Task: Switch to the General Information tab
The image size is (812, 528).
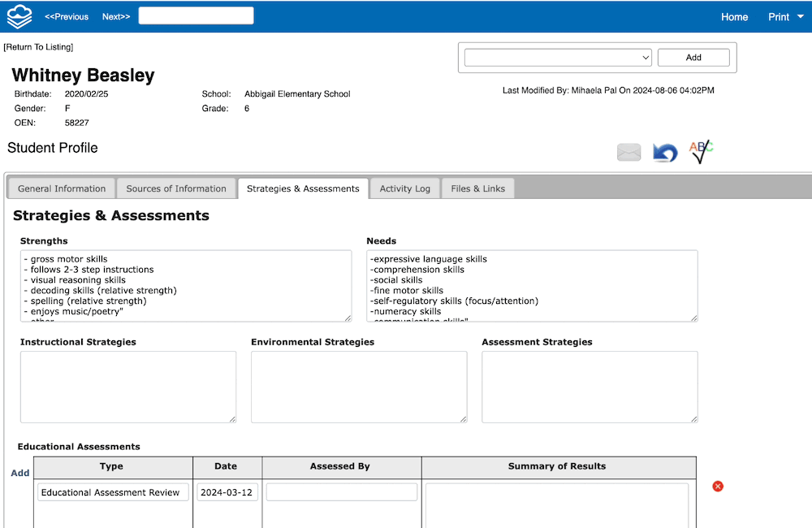Action: coord(62,188)
